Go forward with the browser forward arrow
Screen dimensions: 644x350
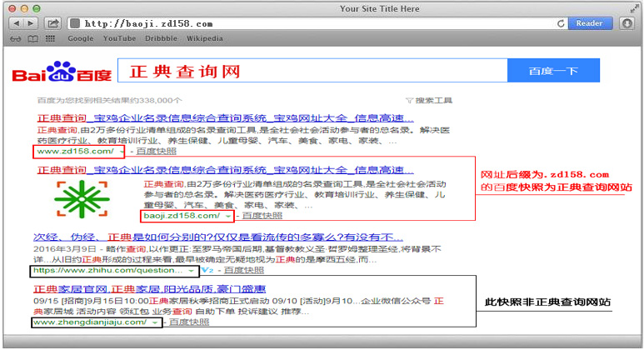point(31,23)
